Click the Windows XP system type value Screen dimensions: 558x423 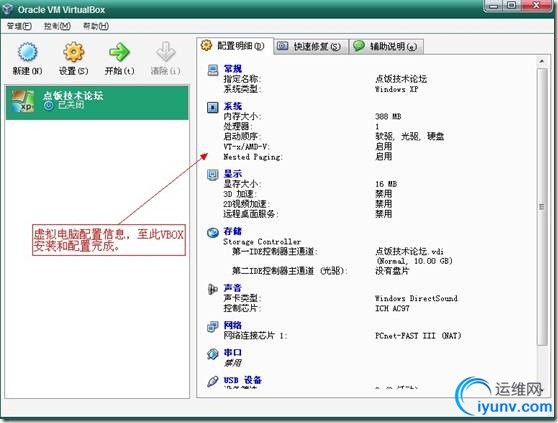(396, 89)
